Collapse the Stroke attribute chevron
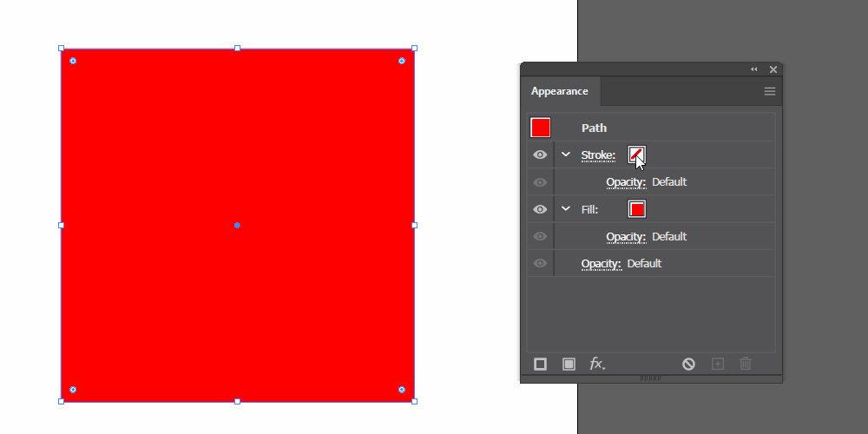The image size is (868, 434). click(x=566, y=155)
